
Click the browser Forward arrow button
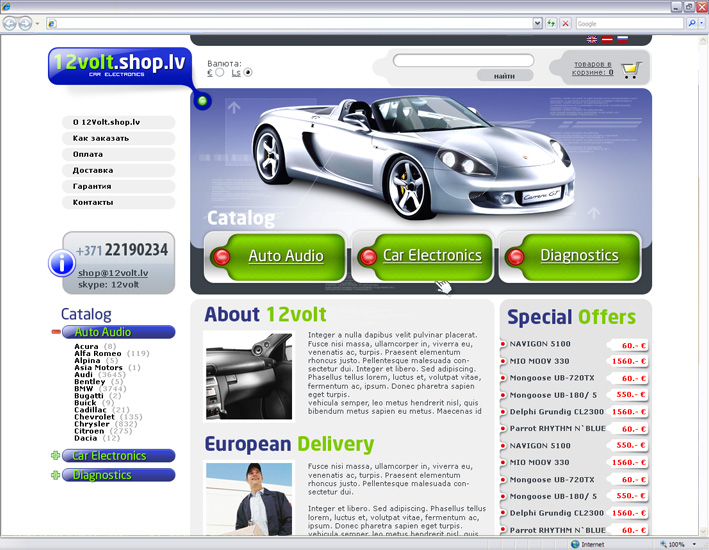pyautogui.click(x=25, y=24)
